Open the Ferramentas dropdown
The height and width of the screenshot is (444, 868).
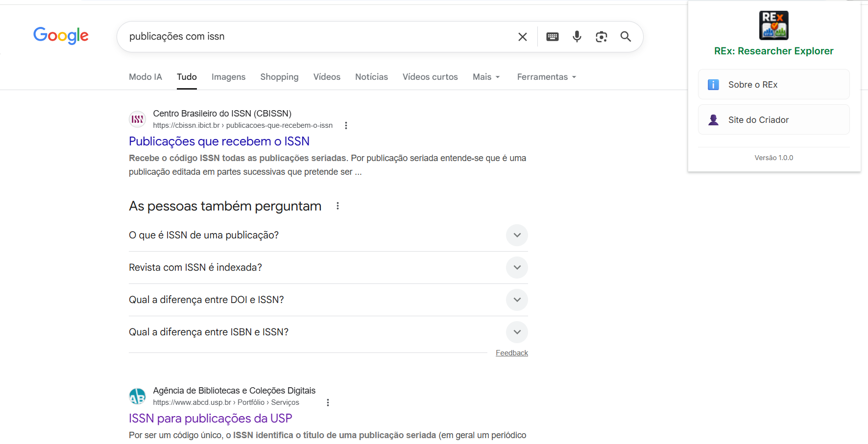[547, 77]
